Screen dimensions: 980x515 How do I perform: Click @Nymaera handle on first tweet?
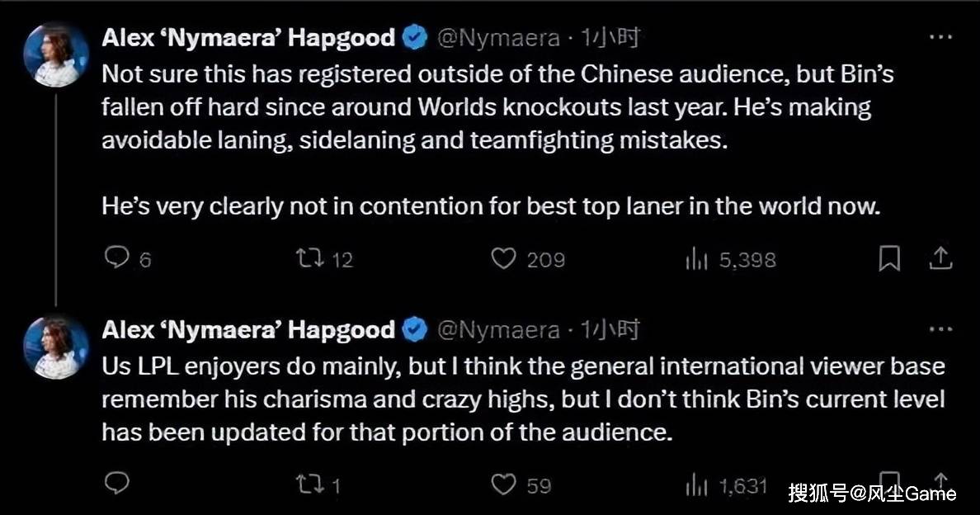click(x=497, y=37)
